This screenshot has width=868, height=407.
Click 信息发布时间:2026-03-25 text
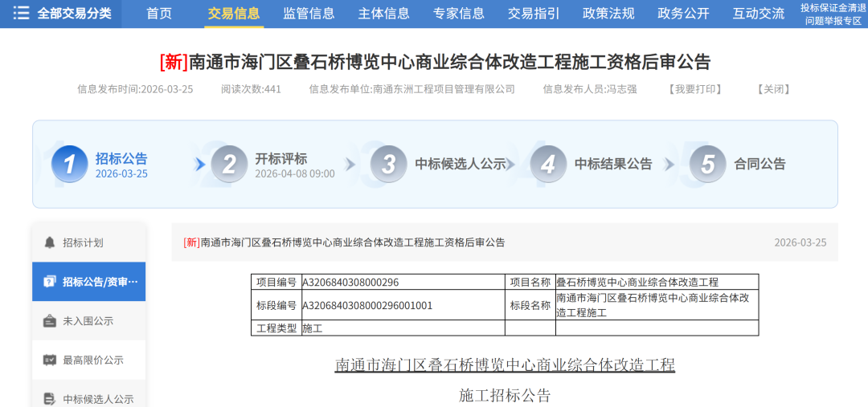(135, 89)
